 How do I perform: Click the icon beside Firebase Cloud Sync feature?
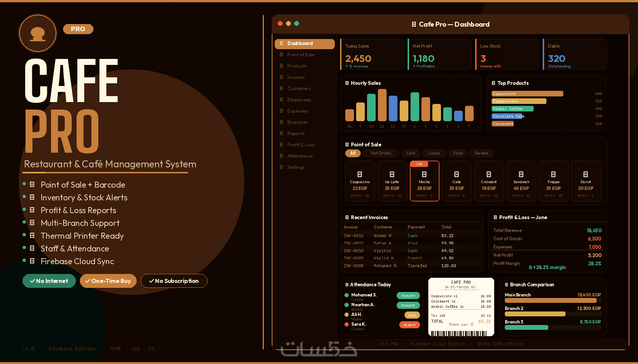pyautogui.click(x=32, y=261)
